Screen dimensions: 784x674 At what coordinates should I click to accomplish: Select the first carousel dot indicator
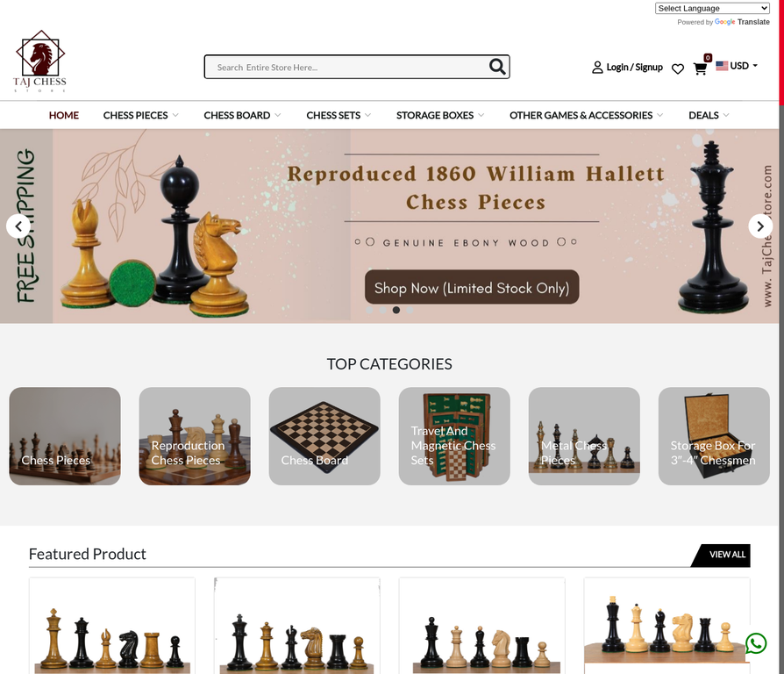[x=369, y=310]
